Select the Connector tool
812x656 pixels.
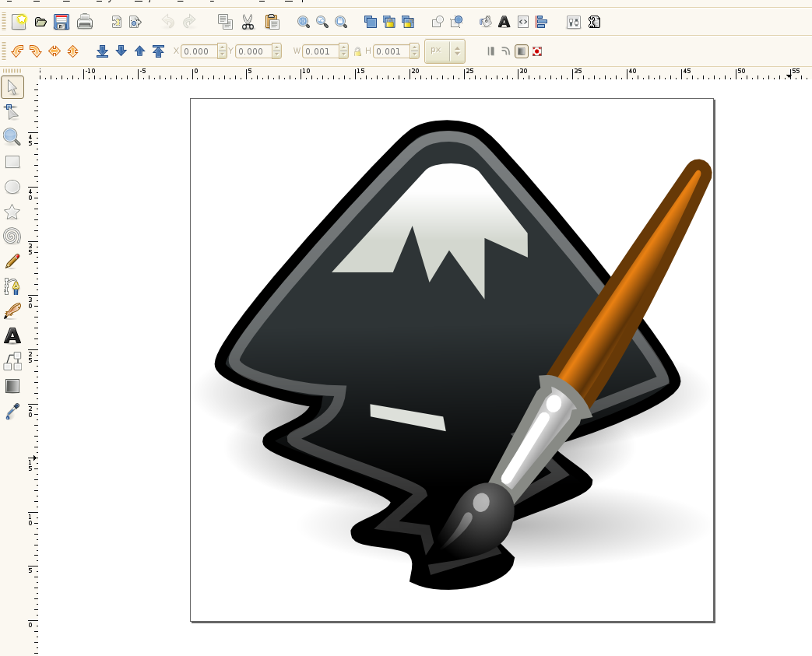click(12, 361)
